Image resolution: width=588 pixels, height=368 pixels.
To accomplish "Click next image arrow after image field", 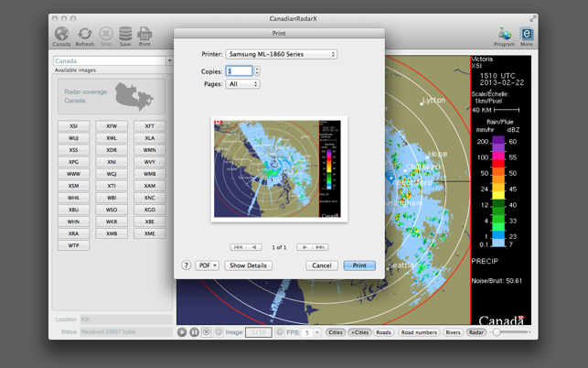I will [x=279, y=332].
